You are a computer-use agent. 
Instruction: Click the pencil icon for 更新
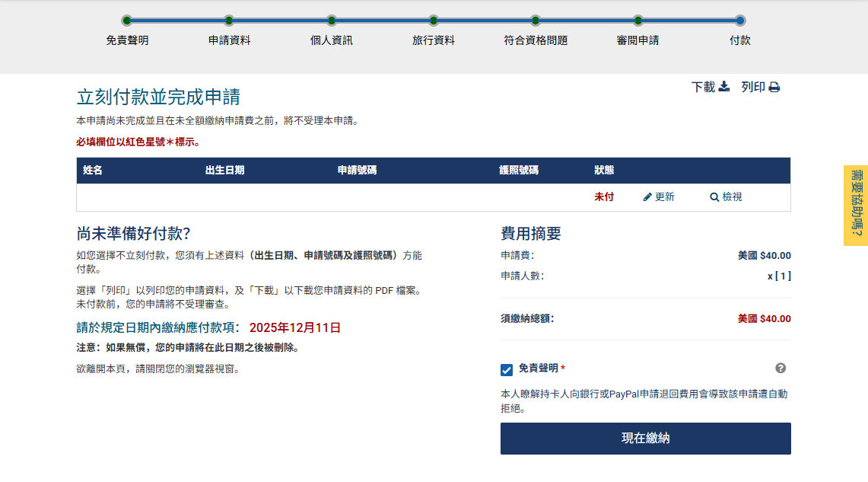point(647,197)
